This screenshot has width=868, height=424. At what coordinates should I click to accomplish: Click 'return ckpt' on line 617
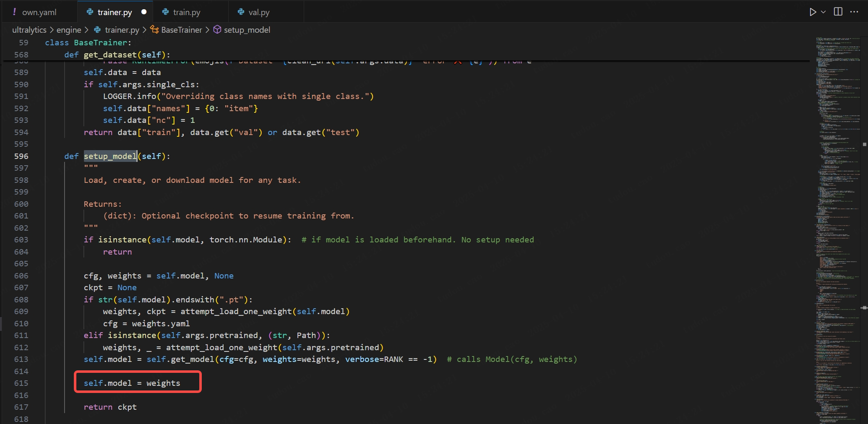click(110, 407)
